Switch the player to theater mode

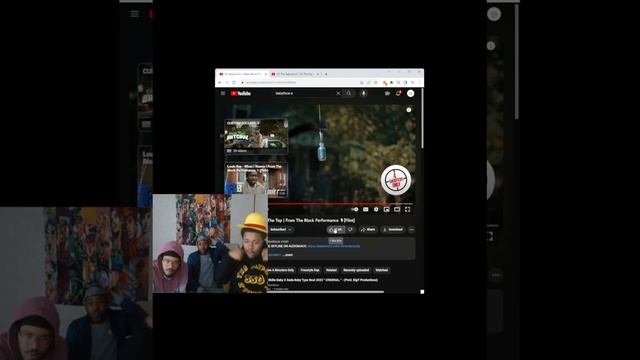(397, 209)
